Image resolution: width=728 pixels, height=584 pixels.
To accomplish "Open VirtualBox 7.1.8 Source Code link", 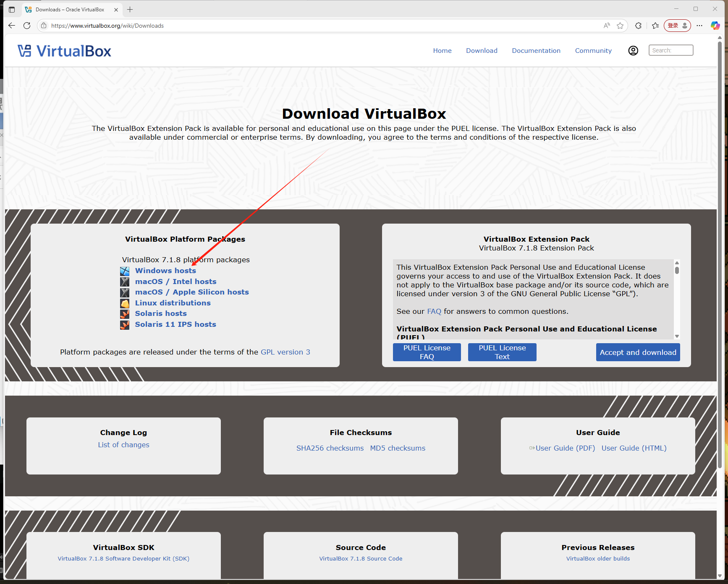I will (x=361, y=559).
